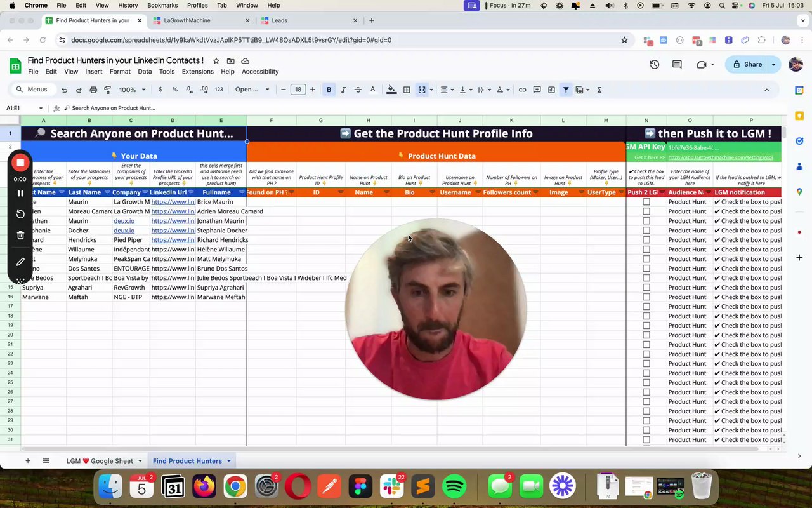Apply strikethrough formatting
The height and width of the screenshot is (508, 812).
click(x=358, y=90)
